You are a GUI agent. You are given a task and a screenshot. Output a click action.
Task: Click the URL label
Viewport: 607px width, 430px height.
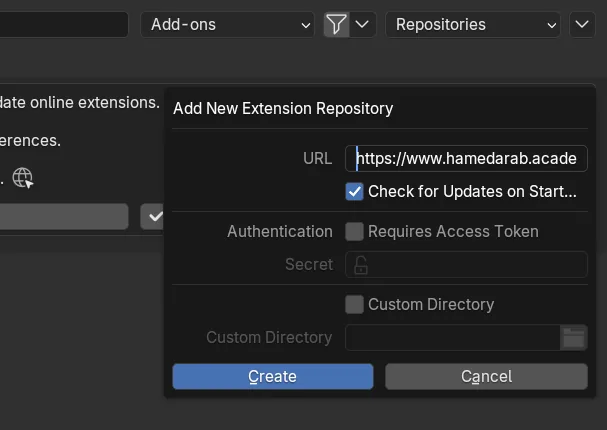click(317, 158)
